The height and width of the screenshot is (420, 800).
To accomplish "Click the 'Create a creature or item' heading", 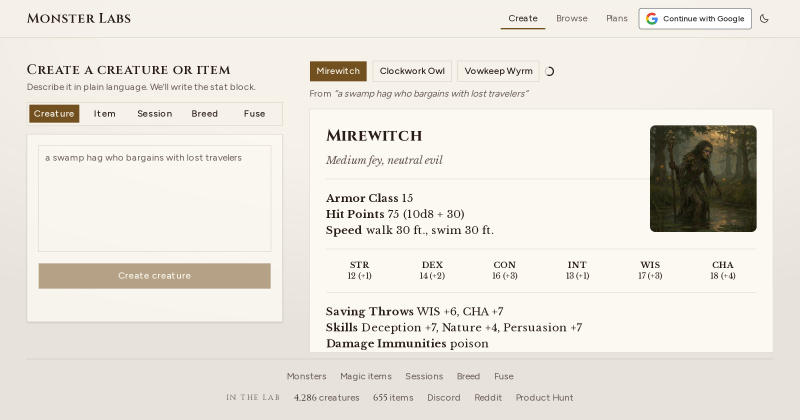I will pos(129,70).
